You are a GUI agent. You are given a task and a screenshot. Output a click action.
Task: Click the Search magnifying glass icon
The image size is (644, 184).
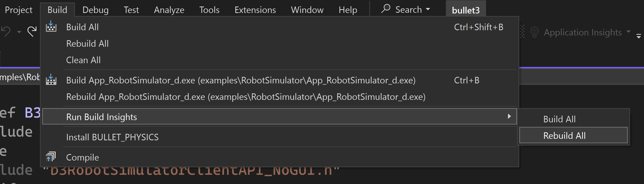(x=386, y=9)
